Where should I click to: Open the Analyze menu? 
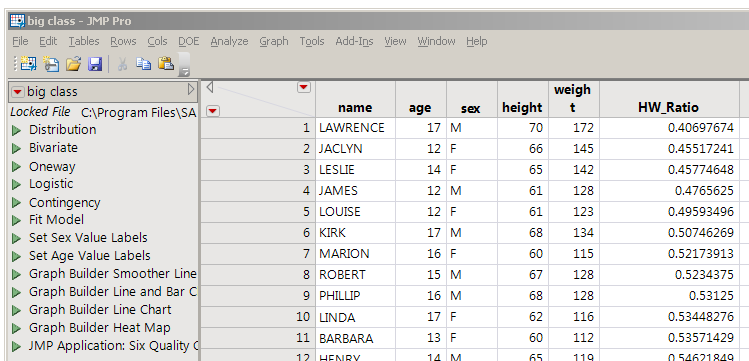tap(229, 41)
